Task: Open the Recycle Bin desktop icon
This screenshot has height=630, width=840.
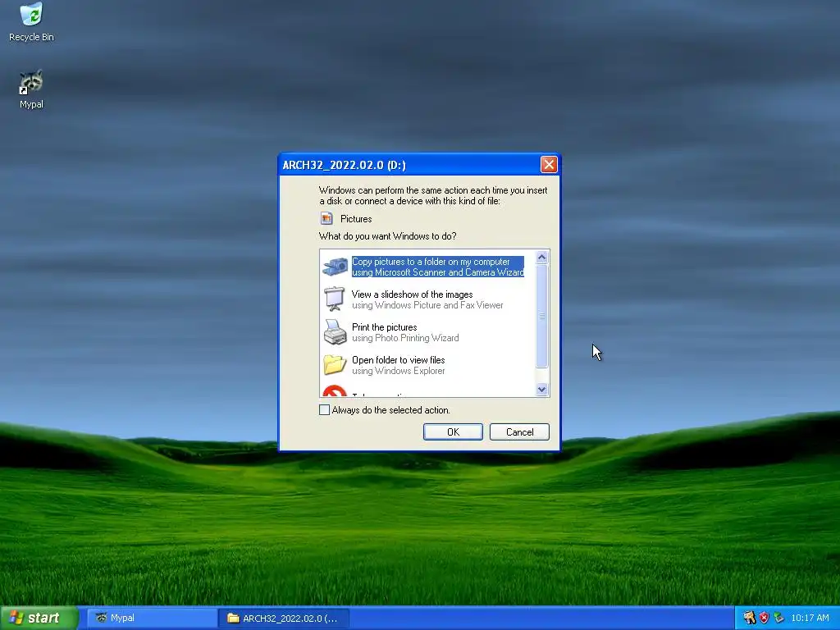Action: click(31, 21)
